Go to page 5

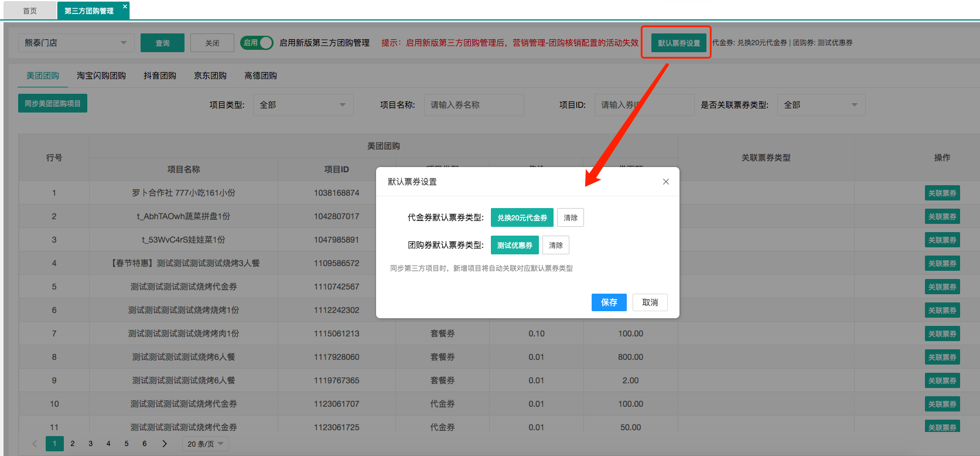click(x=127, y=444)
